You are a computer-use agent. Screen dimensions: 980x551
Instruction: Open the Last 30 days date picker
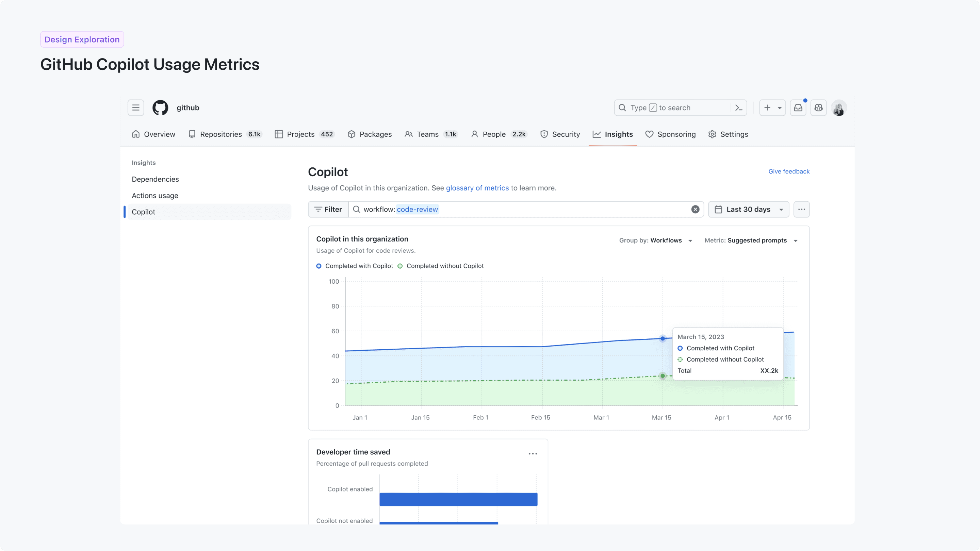[748, 209]
